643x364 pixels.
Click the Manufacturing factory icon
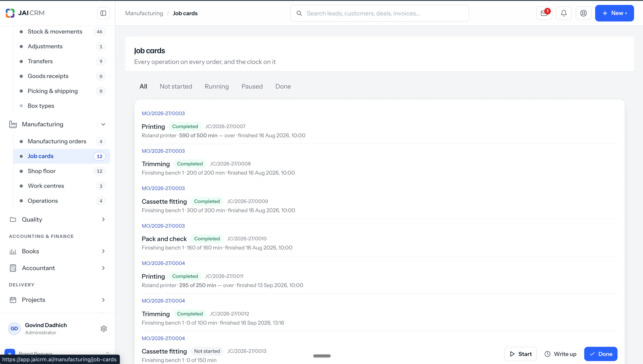pos(13,124)
